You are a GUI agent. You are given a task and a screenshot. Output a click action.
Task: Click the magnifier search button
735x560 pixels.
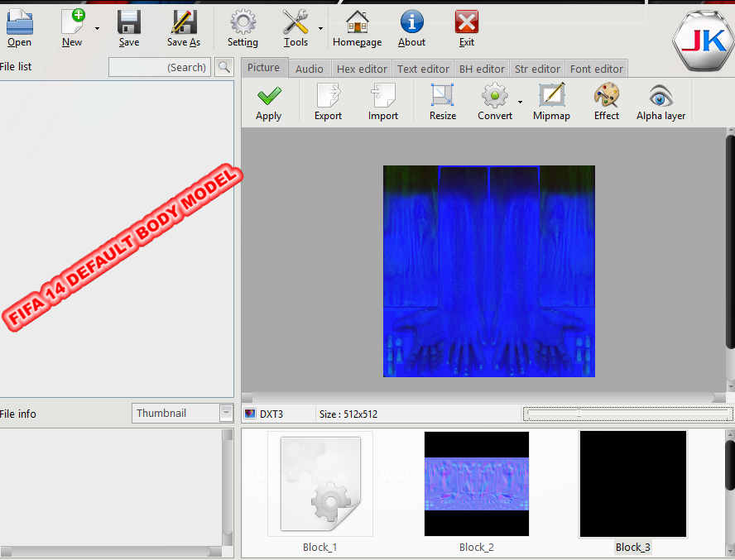[224, 67]
